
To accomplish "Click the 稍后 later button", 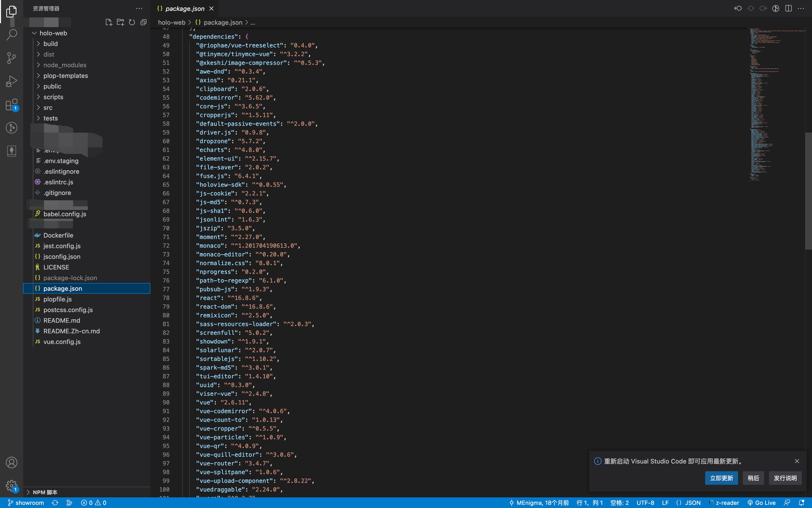I will [x=753, y=478].
